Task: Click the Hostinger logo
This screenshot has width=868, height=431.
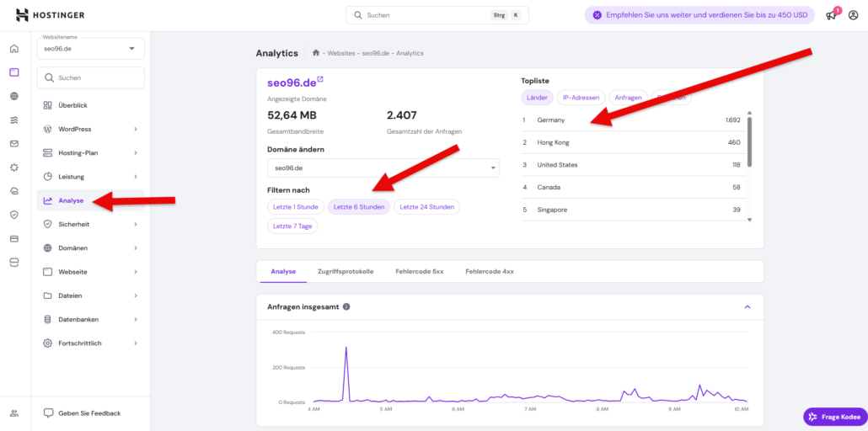Action: click(50, 15)
